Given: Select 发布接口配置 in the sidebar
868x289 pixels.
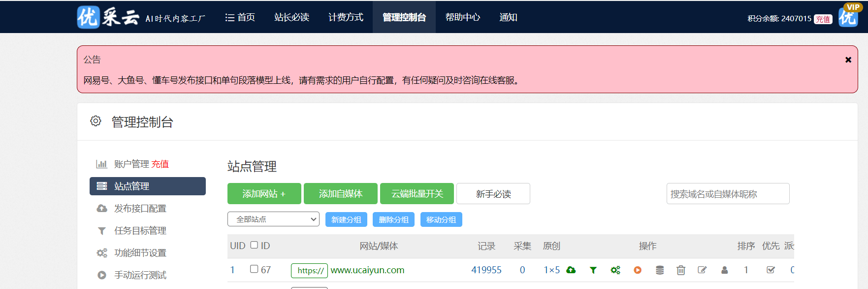Looking at the screenshot, I should (x=140, y=208).
